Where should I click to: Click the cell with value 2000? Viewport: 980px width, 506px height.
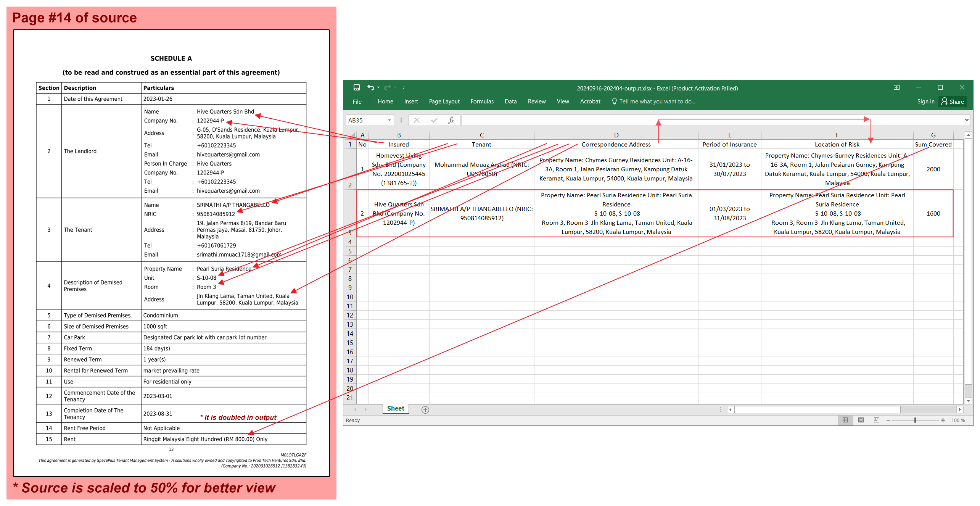coord(933,169)
